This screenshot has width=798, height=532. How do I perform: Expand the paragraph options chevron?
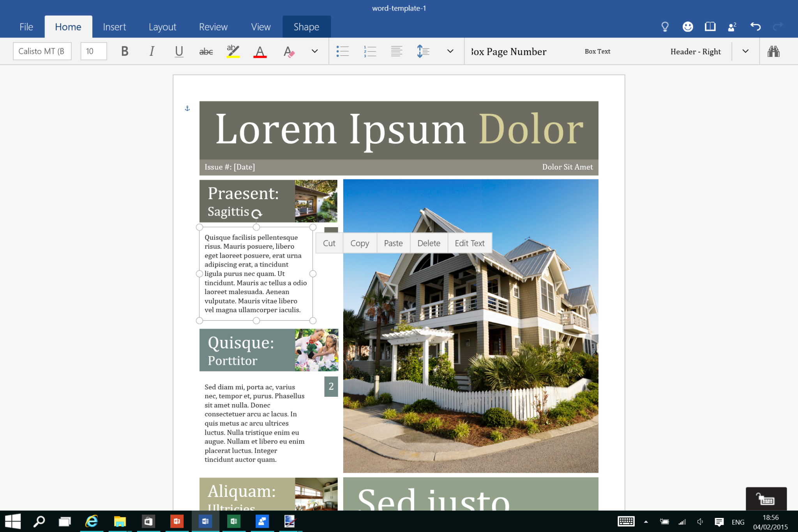(450, 51)
